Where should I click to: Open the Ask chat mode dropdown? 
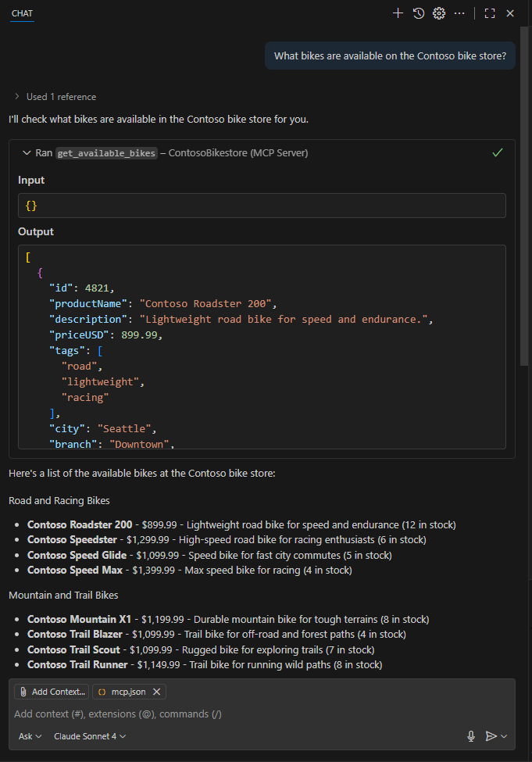(x=30, y=736)
